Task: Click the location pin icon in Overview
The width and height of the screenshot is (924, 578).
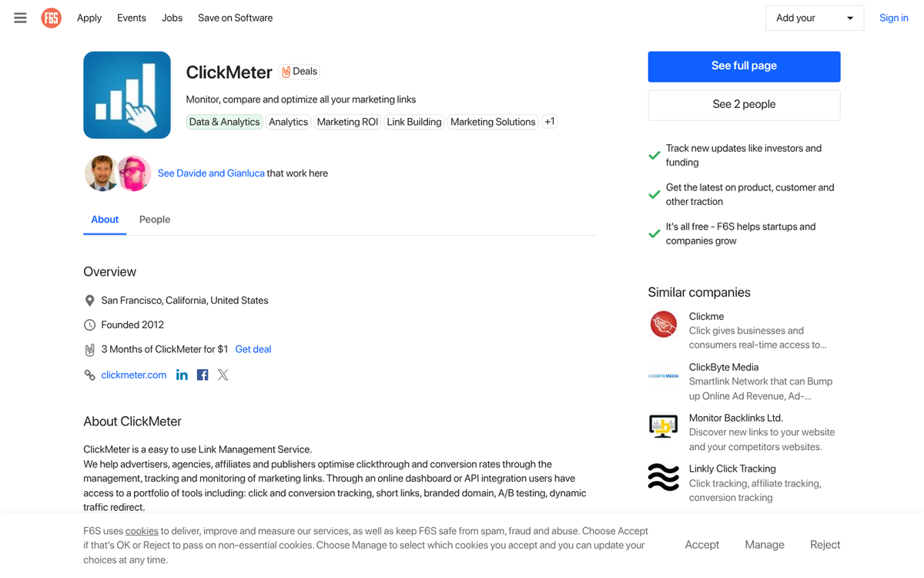Action: (x=89, y=300)
